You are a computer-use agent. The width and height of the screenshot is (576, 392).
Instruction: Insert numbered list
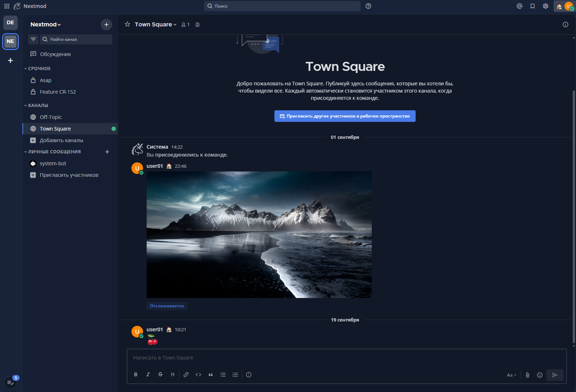(235, 375)
